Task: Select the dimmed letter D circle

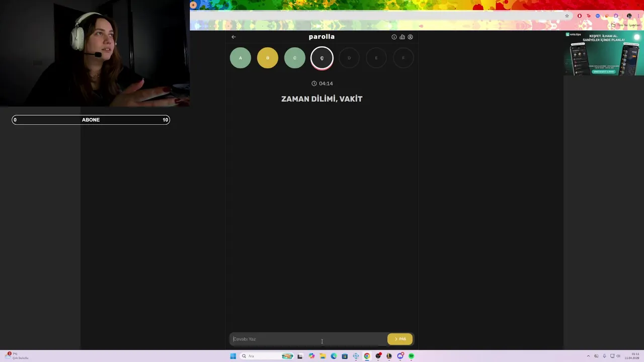Action: pyautogui.click(x=349, y=58)
